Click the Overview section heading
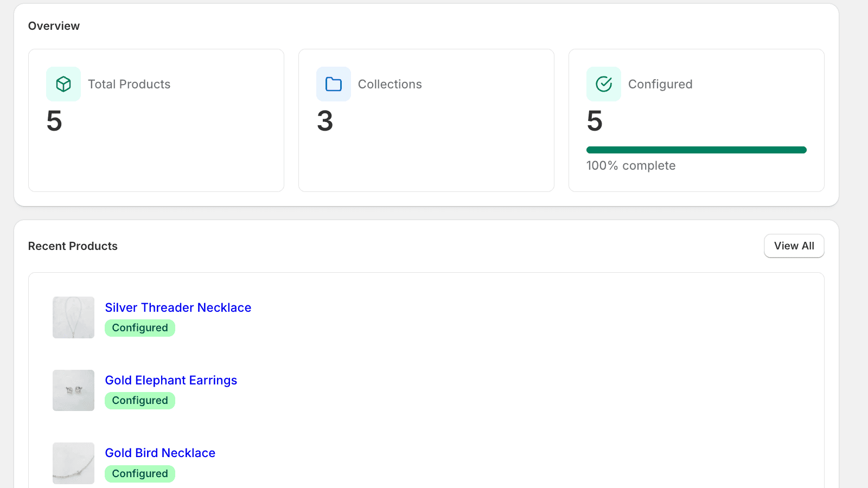This screenshot has width=868, height=488. (x=54, y=26)
